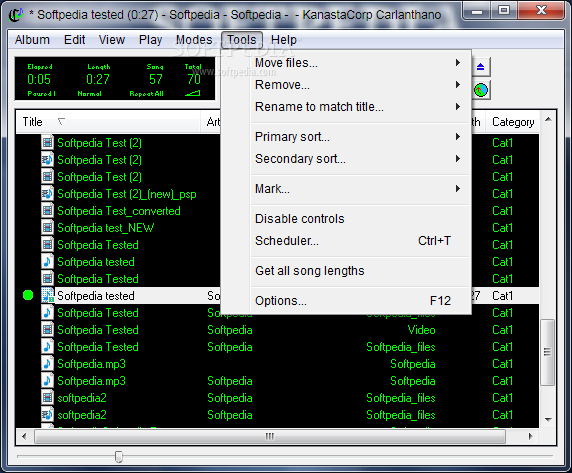Click the film-and-note icon of the softpedia2 row
This screenshot has height=473, width=572.
point(47,415)
